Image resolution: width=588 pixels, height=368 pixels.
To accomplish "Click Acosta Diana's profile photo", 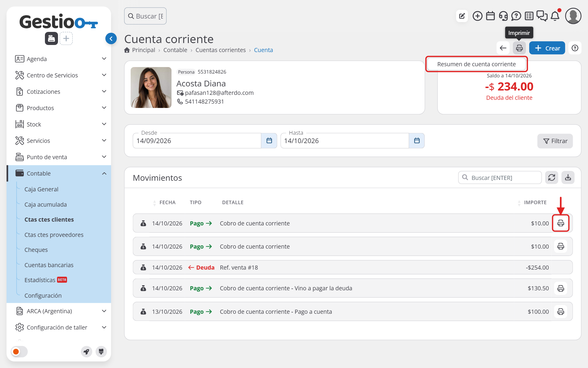I will [151, 88].
